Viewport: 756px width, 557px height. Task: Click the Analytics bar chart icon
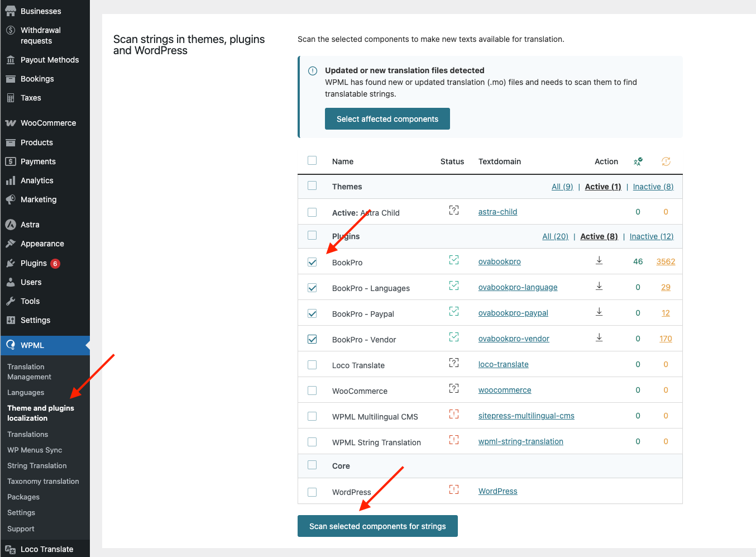[x=11, y=180]
